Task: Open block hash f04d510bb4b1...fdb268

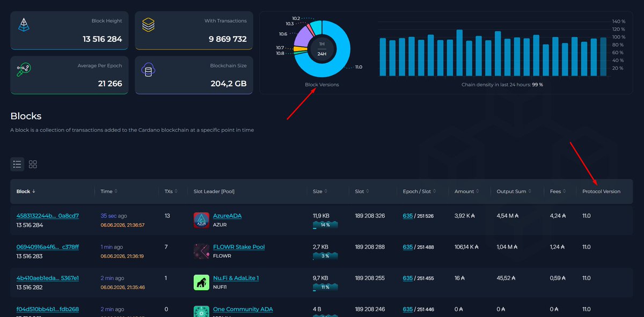Action: click(48, 309)
